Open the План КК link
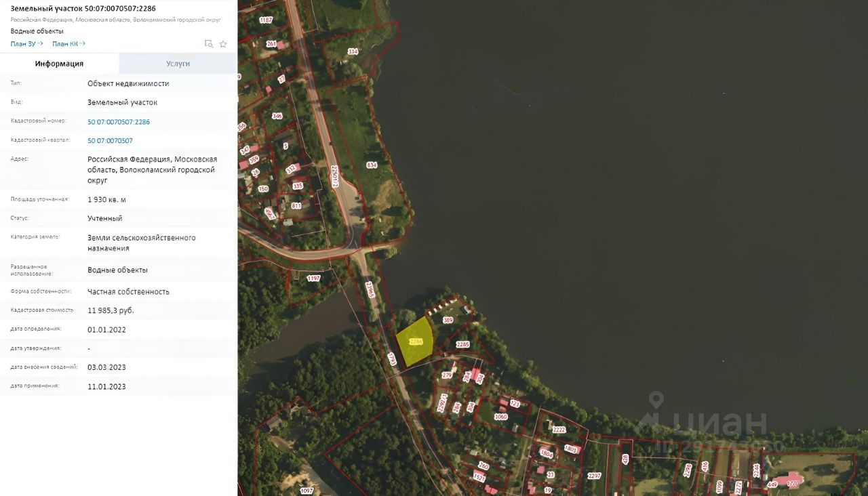Screen dimensions: 868x496 click(69, 44)
